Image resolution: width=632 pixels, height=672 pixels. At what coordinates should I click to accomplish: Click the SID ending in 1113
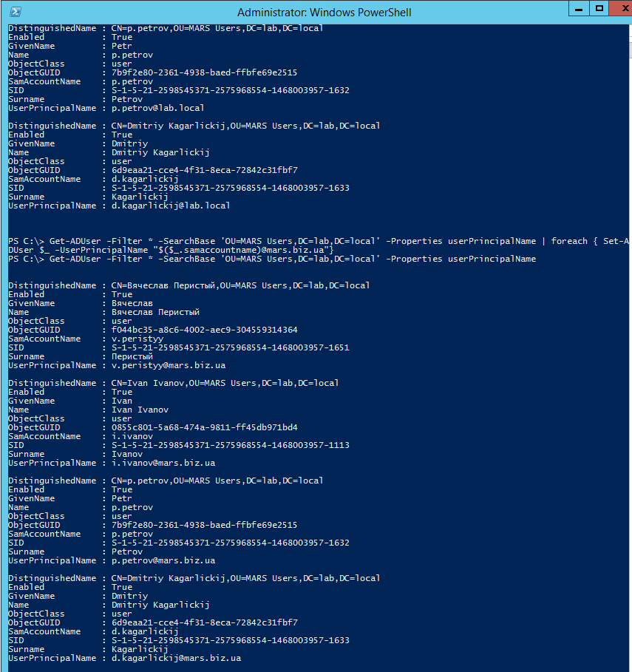pos(231,445)
